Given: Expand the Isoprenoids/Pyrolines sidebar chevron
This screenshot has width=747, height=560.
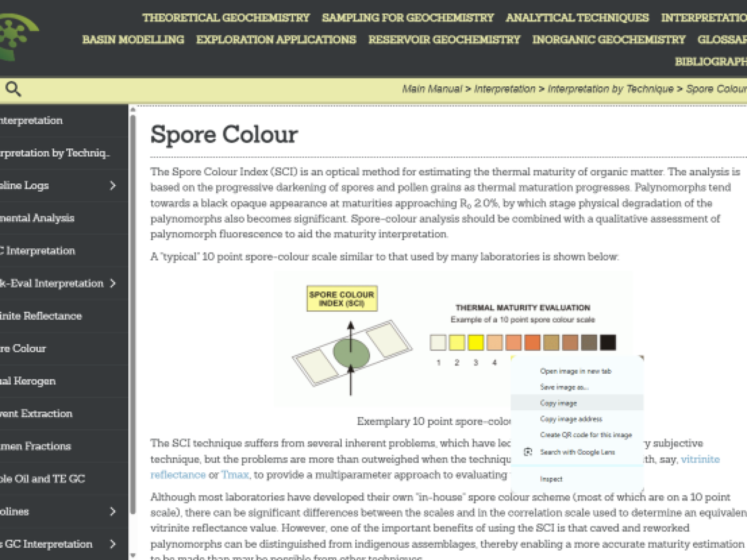Looking at the screenshot, I should click(113, 511).
